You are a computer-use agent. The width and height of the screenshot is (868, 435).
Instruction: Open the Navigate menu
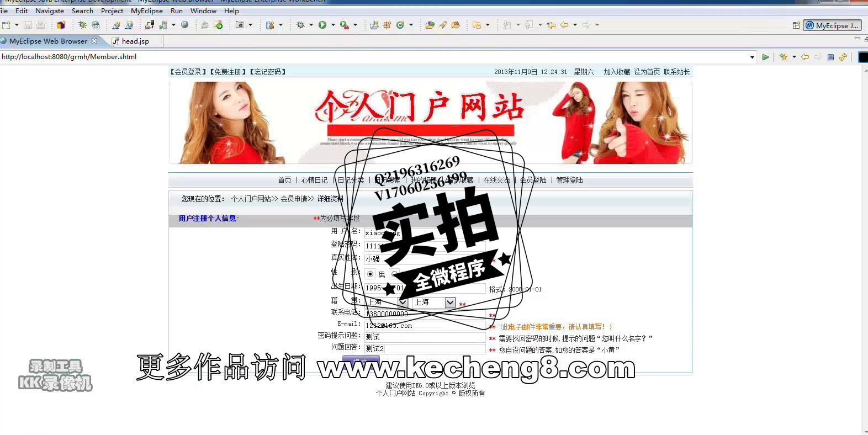50,10
